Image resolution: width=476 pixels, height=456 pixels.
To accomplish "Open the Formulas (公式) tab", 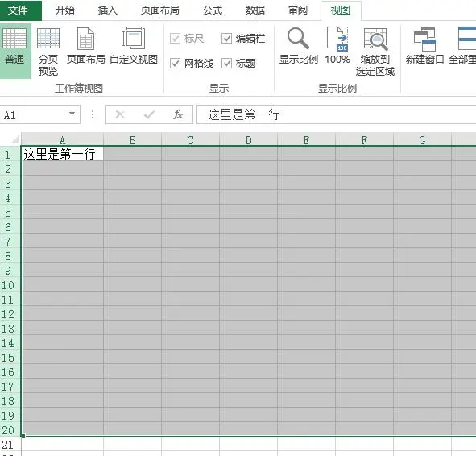I will pos(213,10).
